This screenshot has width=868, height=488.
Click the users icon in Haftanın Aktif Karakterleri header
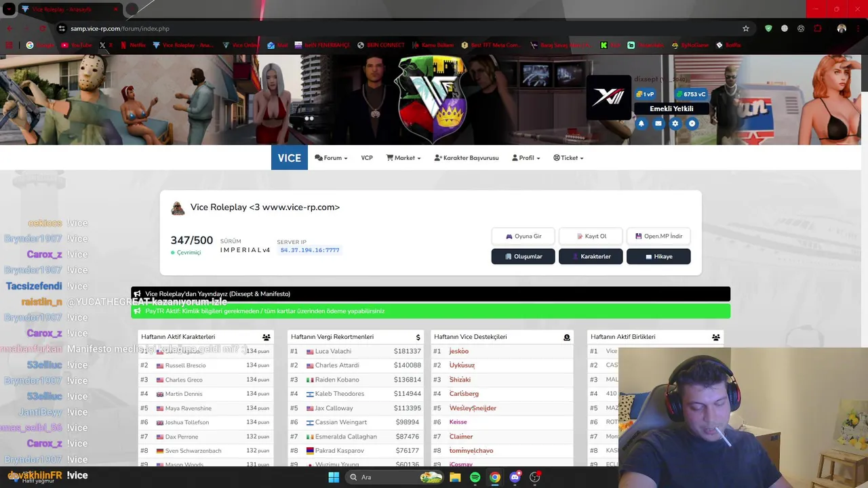tap(266, 337)
